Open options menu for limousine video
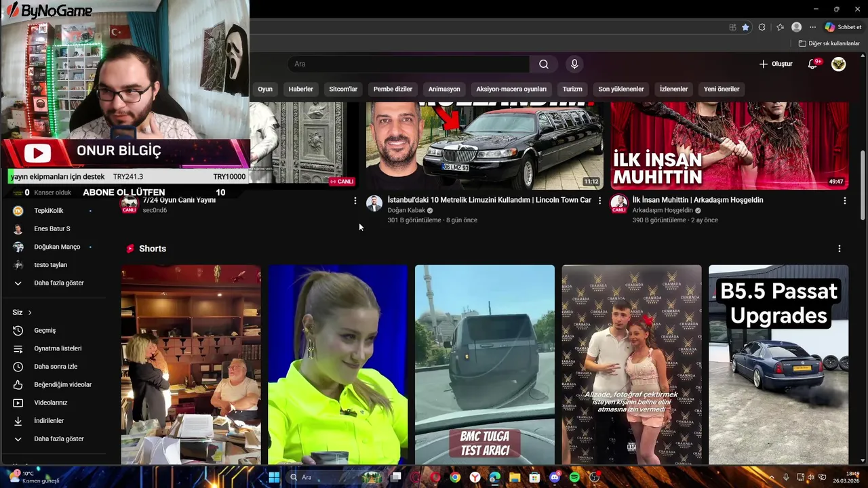868x488 pixels. (x=599, y=201)
